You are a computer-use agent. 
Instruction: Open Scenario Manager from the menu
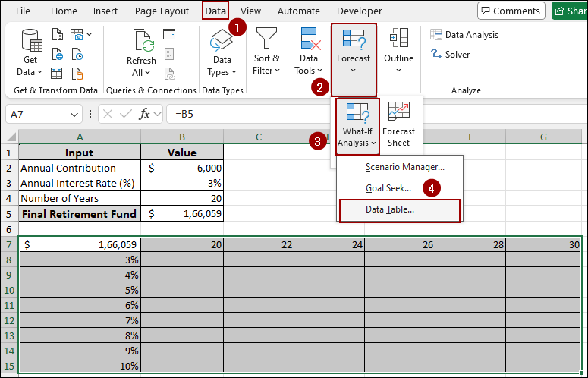(x=404, y=166)
